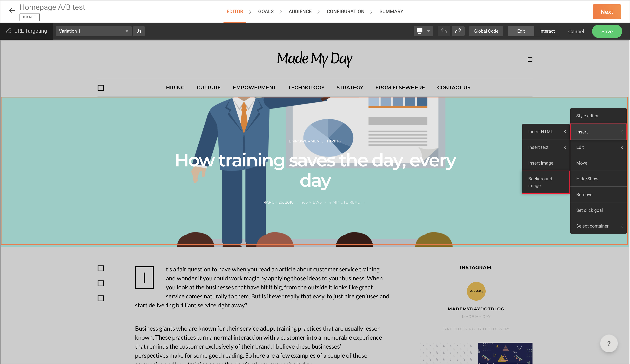630x364 pixels.
Task: Go back using the arrow icon
Action: coord(12,10)
